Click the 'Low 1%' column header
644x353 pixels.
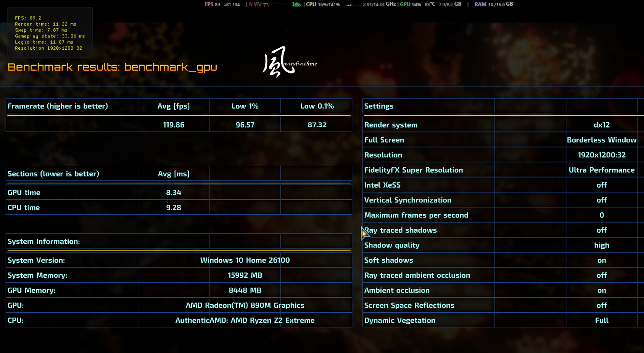tap(245, 106)
